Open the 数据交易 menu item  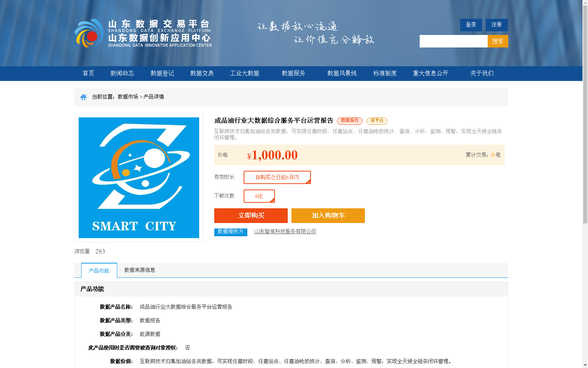coord(202,73)
